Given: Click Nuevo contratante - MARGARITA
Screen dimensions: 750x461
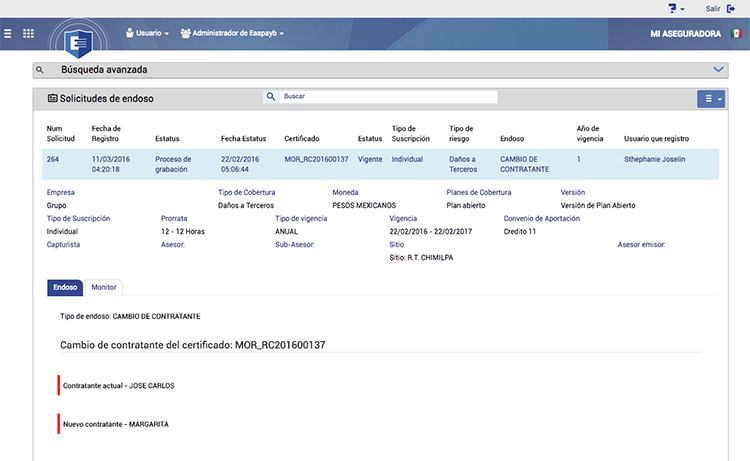Looking at the screenshot, I should (116, 424).
